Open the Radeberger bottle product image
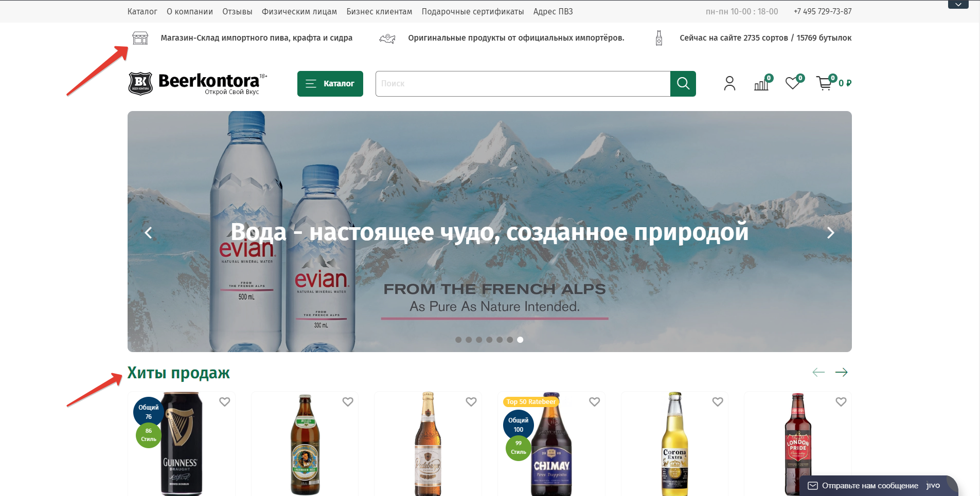 click(428, 444)
